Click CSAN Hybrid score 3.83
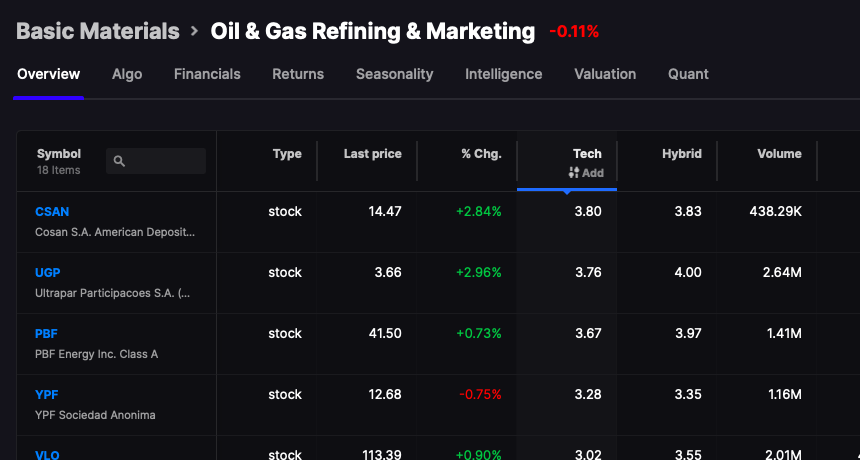The image size is (860, 460). 688,212
